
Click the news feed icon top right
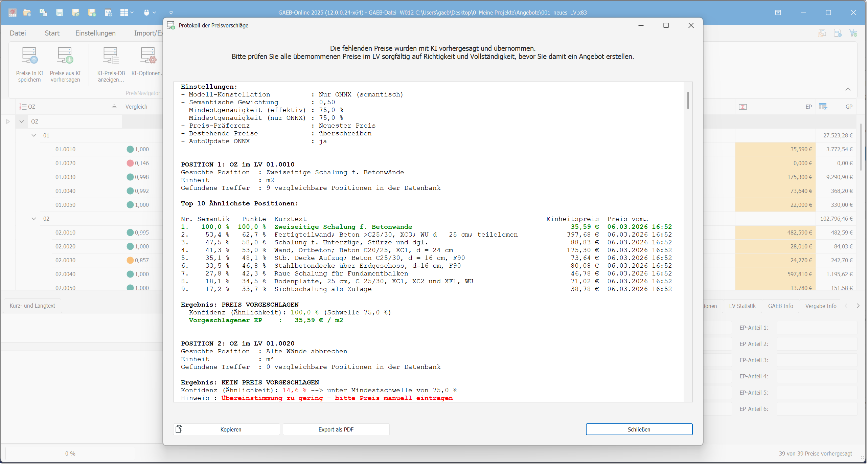click(x=822, y=33)
